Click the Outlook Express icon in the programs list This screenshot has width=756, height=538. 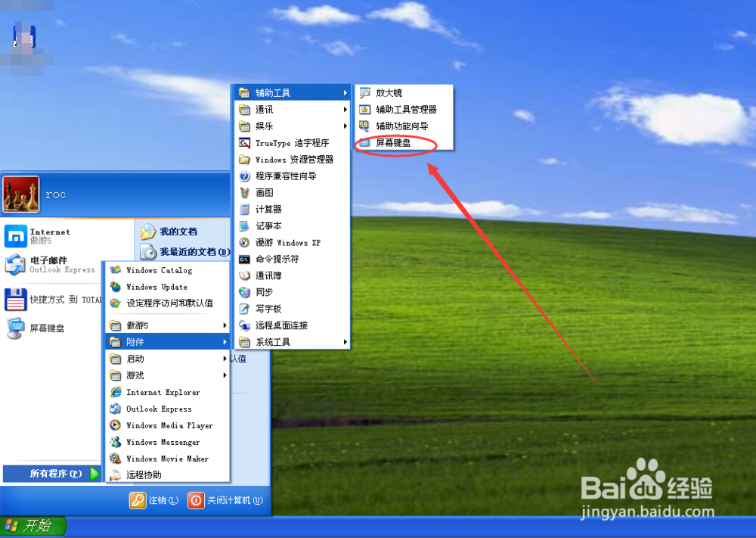click(115, 409)
